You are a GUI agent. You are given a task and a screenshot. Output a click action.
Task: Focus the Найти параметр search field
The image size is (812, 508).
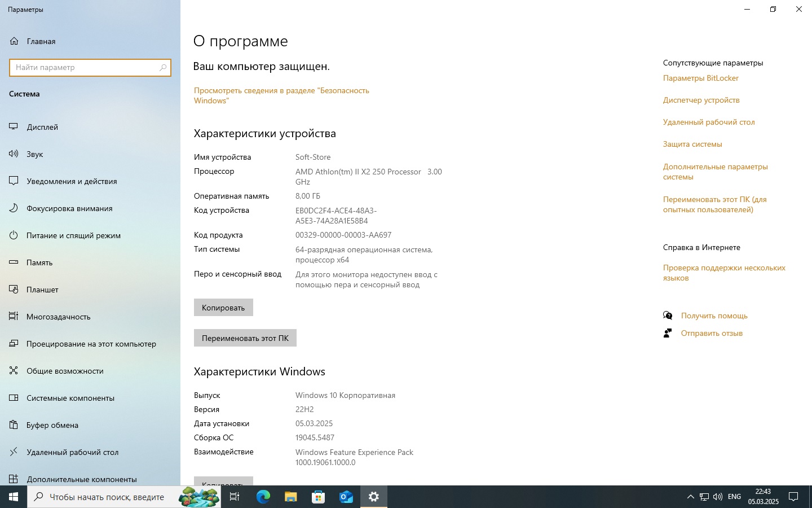[x=90, y=67]
